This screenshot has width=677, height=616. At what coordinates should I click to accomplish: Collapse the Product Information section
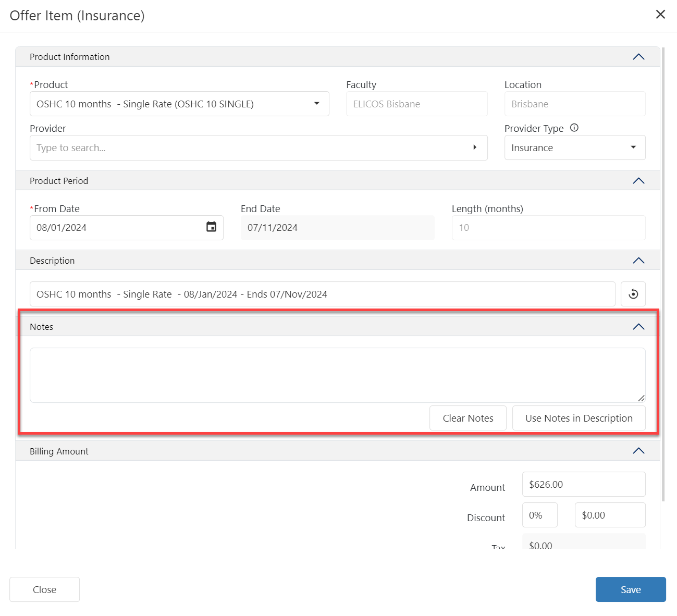point(638,57)
